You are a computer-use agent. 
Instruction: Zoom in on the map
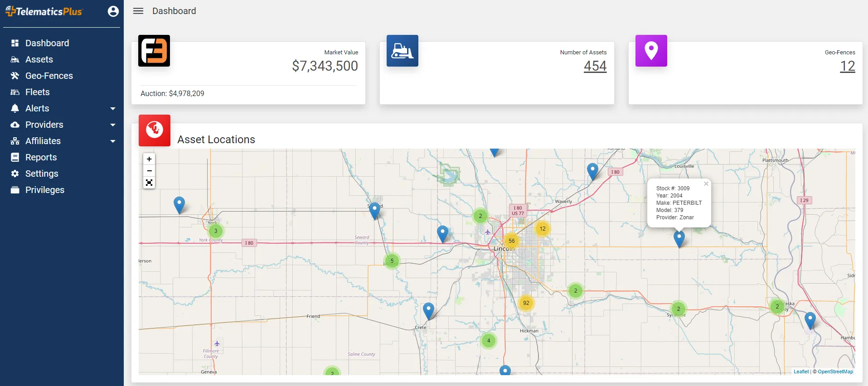point(149,159)
